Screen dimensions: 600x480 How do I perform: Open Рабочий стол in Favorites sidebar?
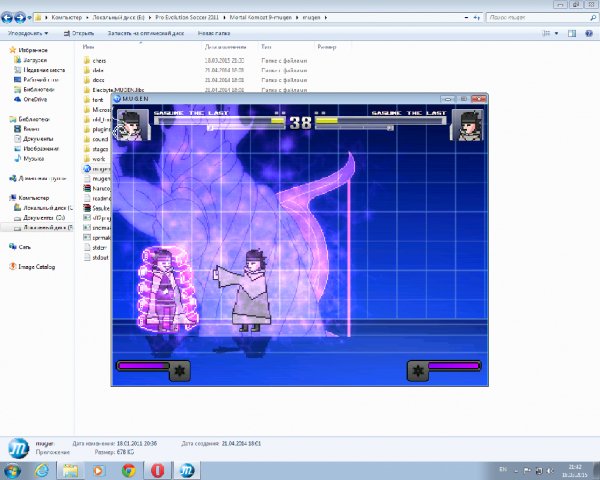(x=41, y=80)
